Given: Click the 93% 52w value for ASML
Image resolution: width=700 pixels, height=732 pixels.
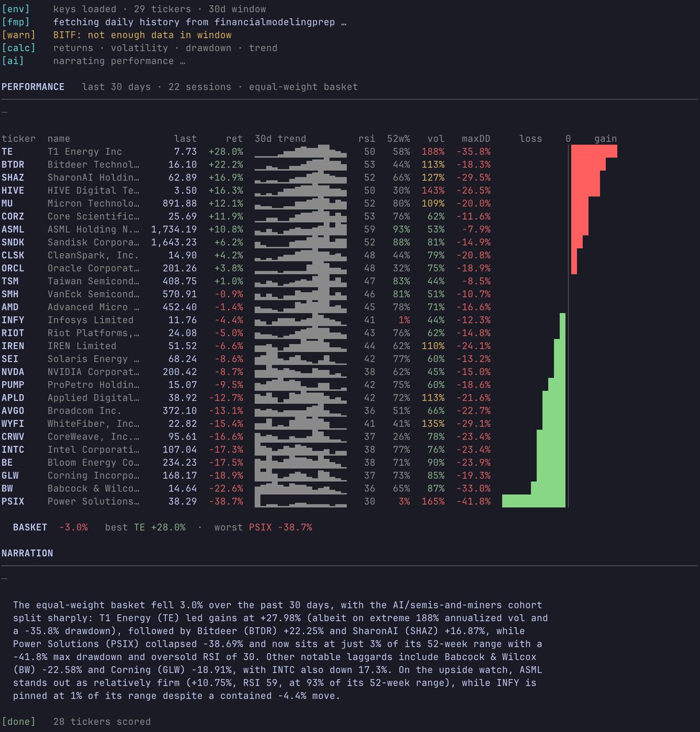Looking at the screenshot, I should pyautogui.click(x=401, y=229).
